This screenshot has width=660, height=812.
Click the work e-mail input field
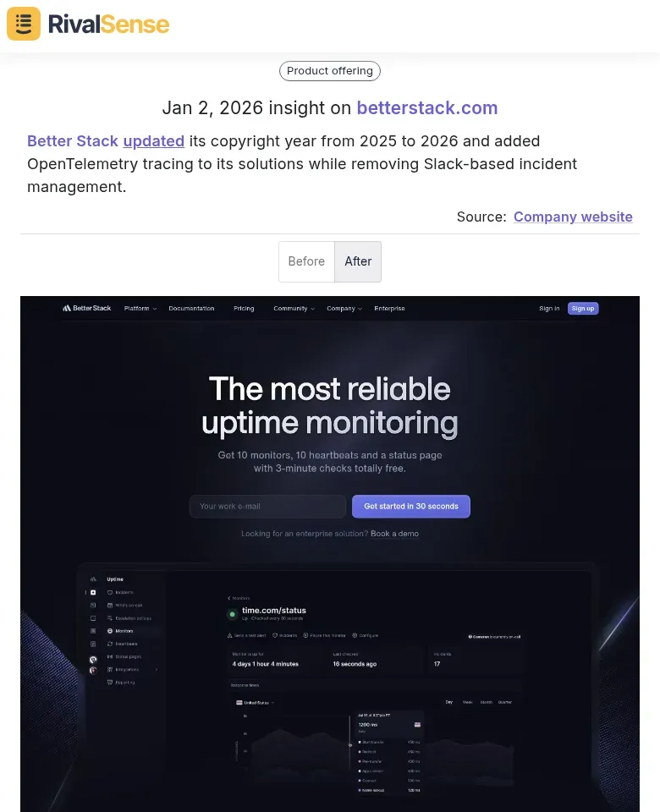click(267, 506)
